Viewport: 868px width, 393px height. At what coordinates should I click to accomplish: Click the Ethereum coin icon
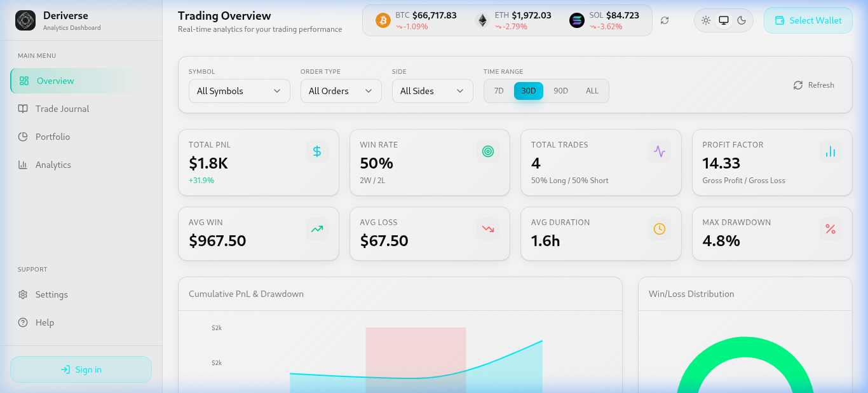point(482,20)
